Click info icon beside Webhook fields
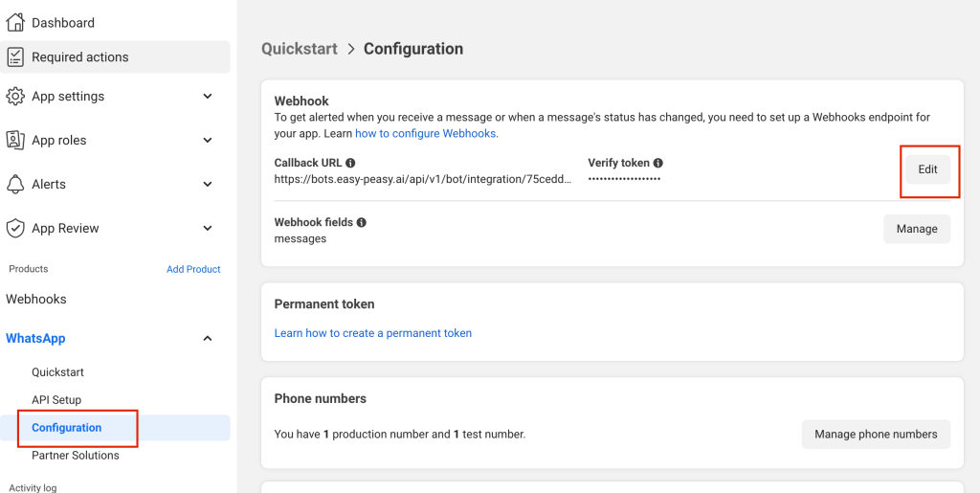Viewport: 980px width, 493px height. pos(362,222)
